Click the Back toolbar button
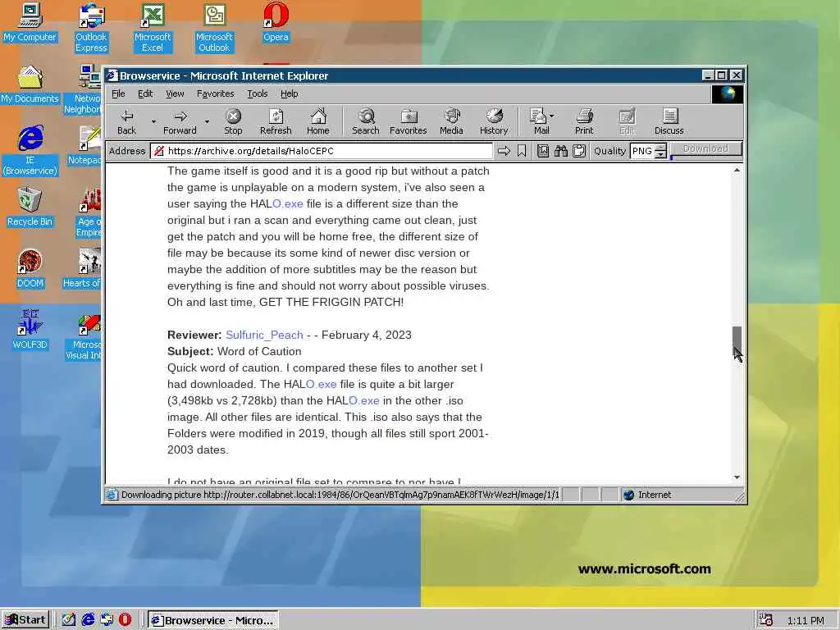840x630 pixels. tap(127, 121)
